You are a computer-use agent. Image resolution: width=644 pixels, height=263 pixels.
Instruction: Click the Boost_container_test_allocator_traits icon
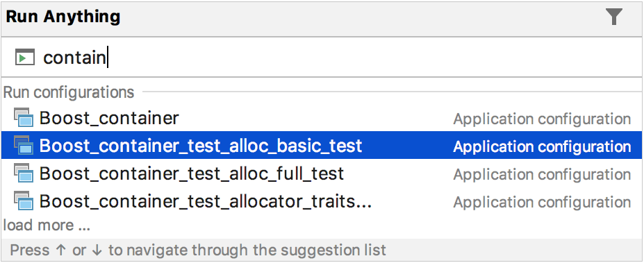24,201
